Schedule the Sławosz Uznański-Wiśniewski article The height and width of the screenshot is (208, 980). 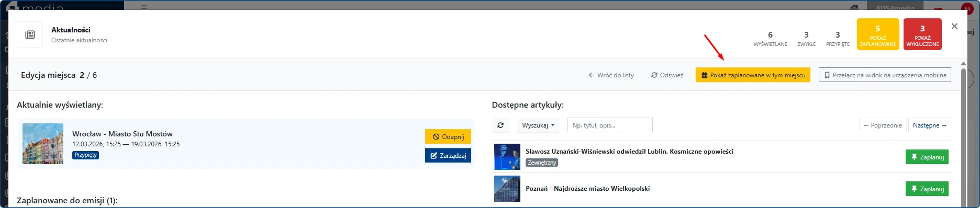click(x=927, y=157)
